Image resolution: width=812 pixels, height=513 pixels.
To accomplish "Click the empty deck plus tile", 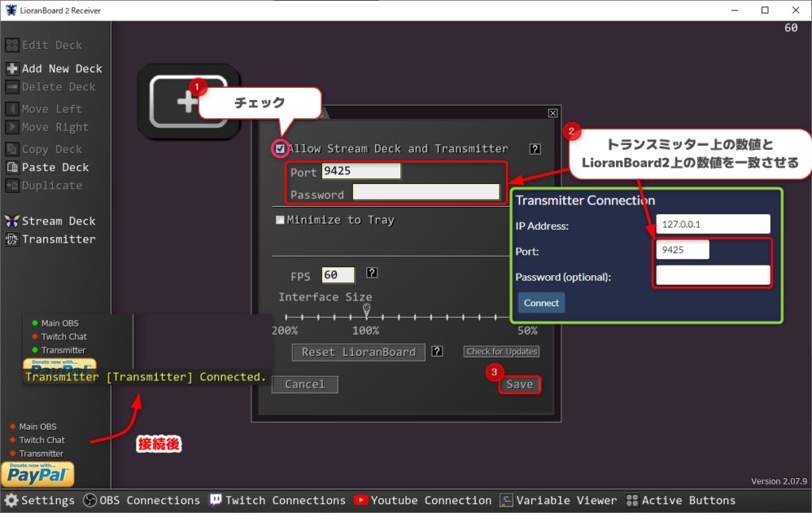I will (x=189, y=101).
